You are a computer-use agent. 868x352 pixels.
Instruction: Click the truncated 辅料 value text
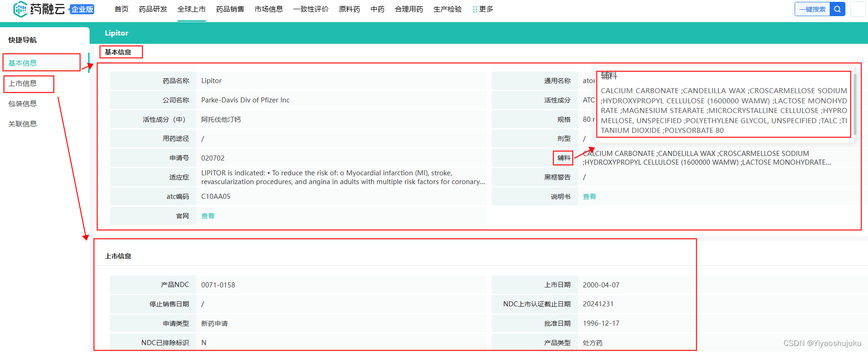pyautogui.click(x=707, y=158)
